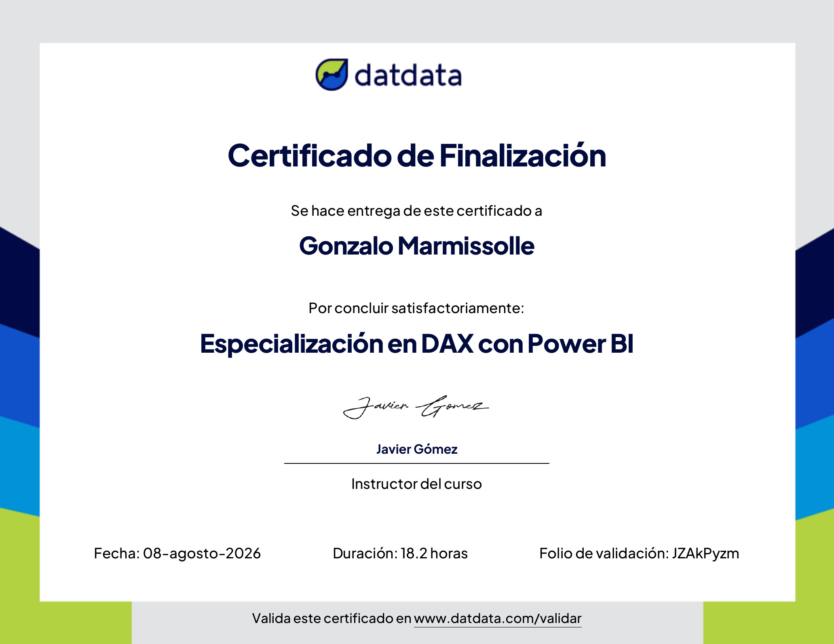Select the recipient name Gonzalo Marmissolle
The height and width of the screenshot is (644, 834).
(417, 246)
